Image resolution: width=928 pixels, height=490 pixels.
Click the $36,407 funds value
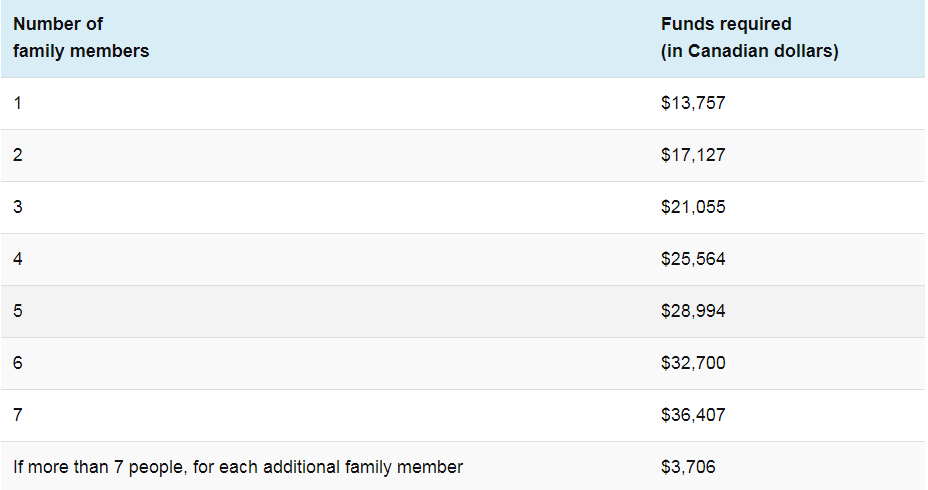point(693,415)
